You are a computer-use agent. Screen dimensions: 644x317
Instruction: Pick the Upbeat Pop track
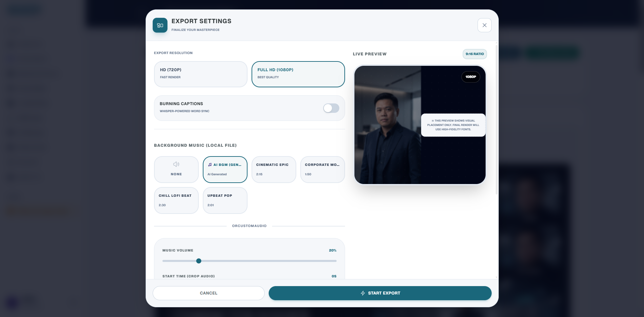pos(225,200)
